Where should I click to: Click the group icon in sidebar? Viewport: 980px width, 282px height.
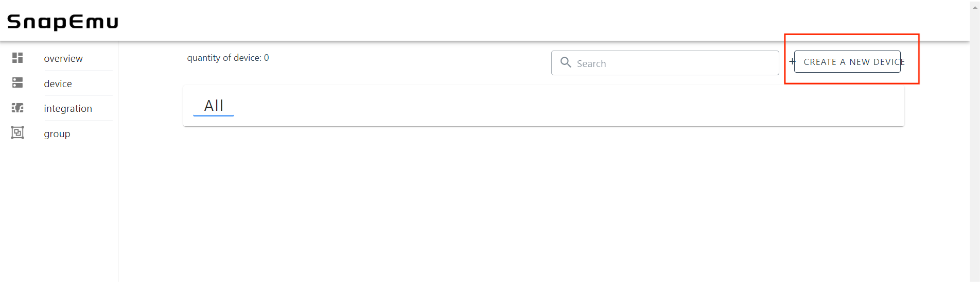pyautogui.click(x=17, y=133)
